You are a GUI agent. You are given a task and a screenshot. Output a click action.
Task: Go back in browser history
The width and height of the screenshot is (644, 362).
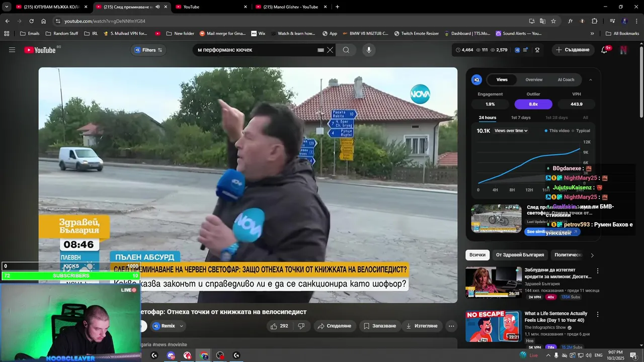[7, 21]
